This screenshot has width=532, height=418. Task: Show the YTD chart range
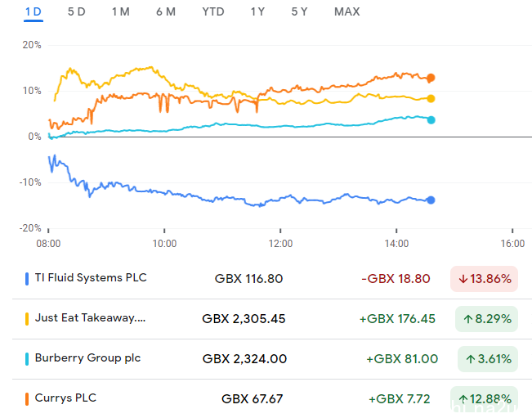(213, 12)
